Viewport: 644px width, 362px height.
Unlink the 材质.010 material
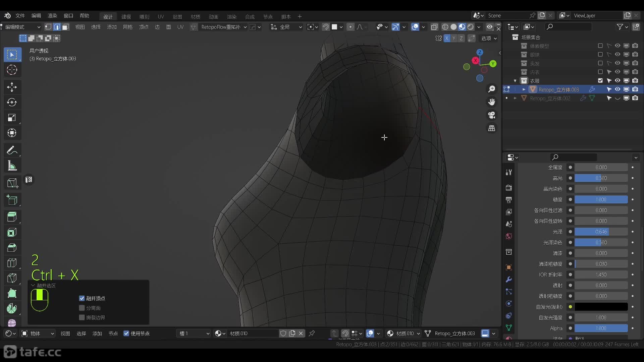pyautogui.click(x=301, y=334)
